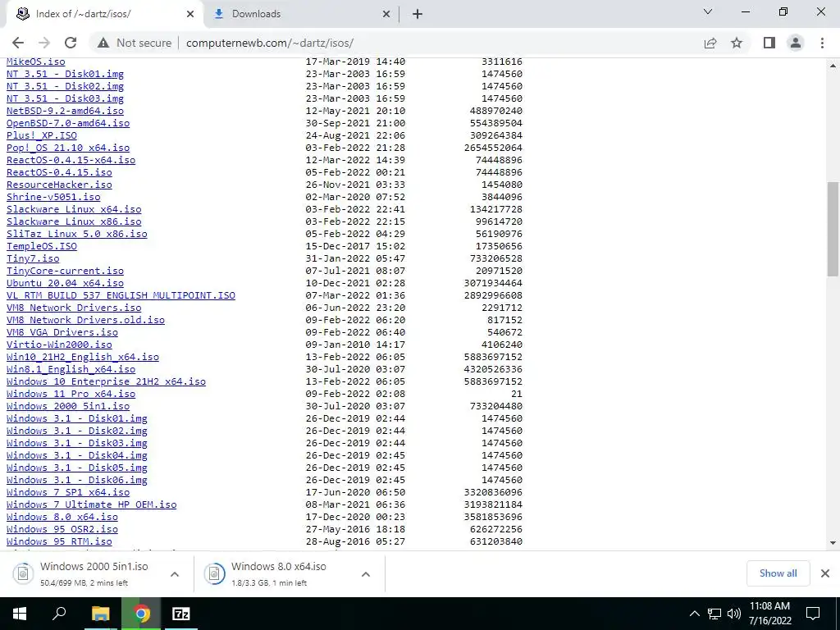This screenshot has width=840, height=630.
Task: Download TempleOS.ISO link
Action: click(x=42, y=246)
